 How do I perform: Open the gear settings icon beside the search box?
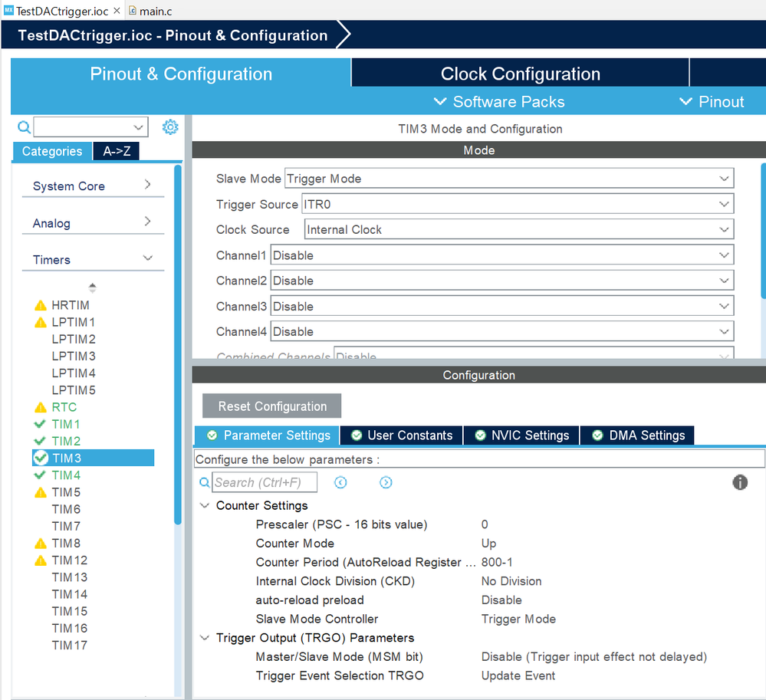(170, 127)
